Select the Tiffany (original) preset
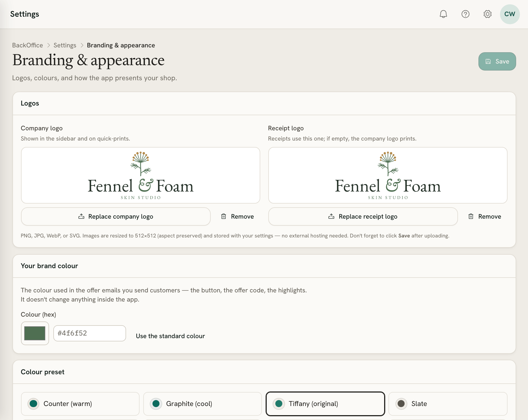Screen dimensions: 528x420 point(325,404)
